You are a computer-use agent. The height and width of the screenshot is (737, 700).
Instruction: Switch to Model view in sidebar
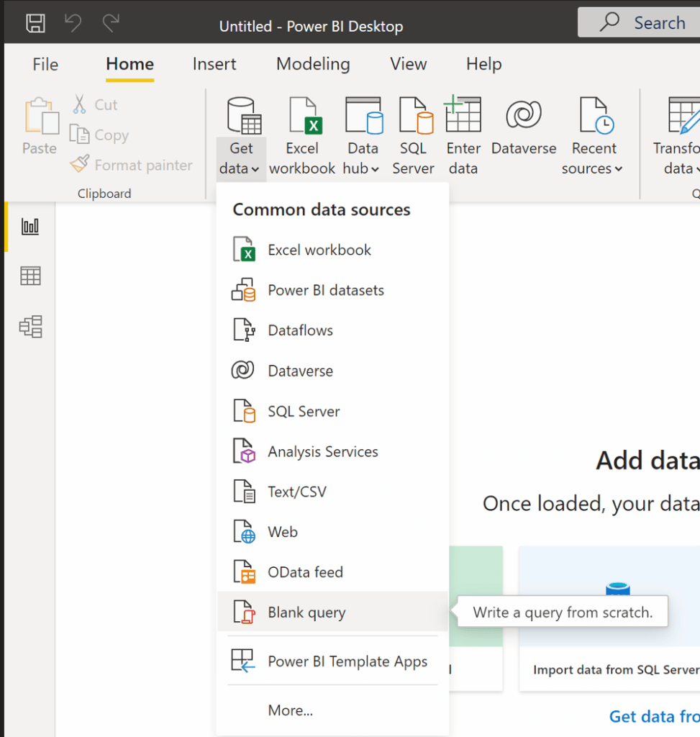[31, 326]
